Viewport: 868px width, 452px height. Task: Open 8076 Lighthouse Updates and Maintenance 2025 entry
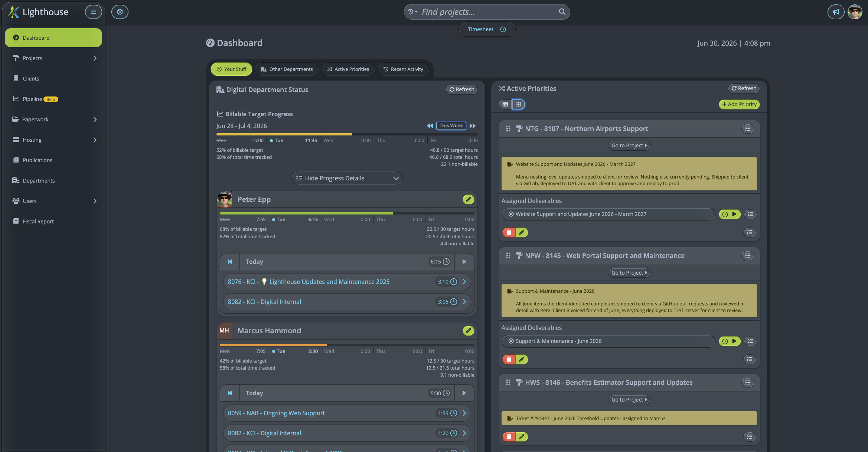347,282
